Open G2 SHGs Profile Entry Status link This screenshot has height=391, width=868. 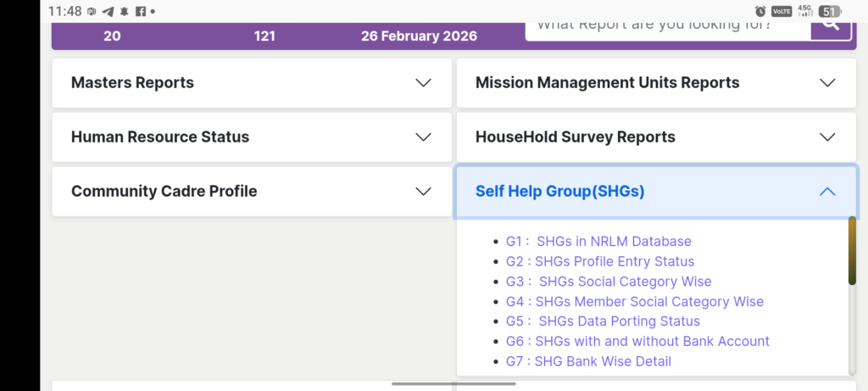pos(600,261)
